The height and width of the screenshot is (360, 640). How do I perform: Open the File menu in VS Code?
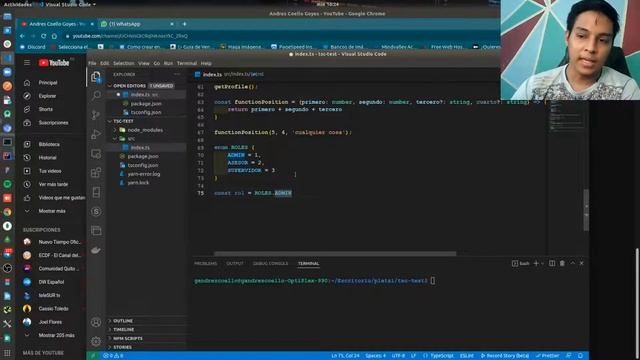pyautogui.click(x=92, y=63)
